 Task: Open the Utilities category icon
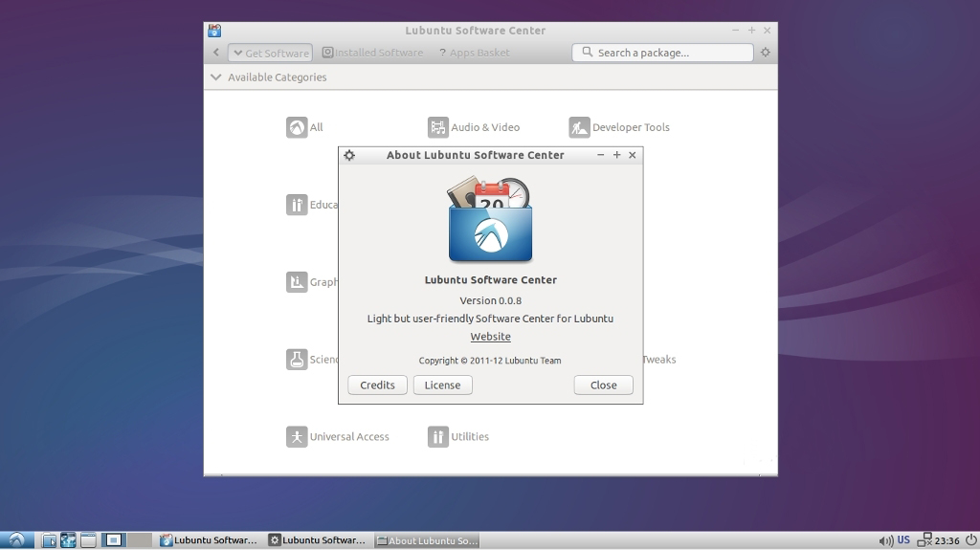(437, 437)
